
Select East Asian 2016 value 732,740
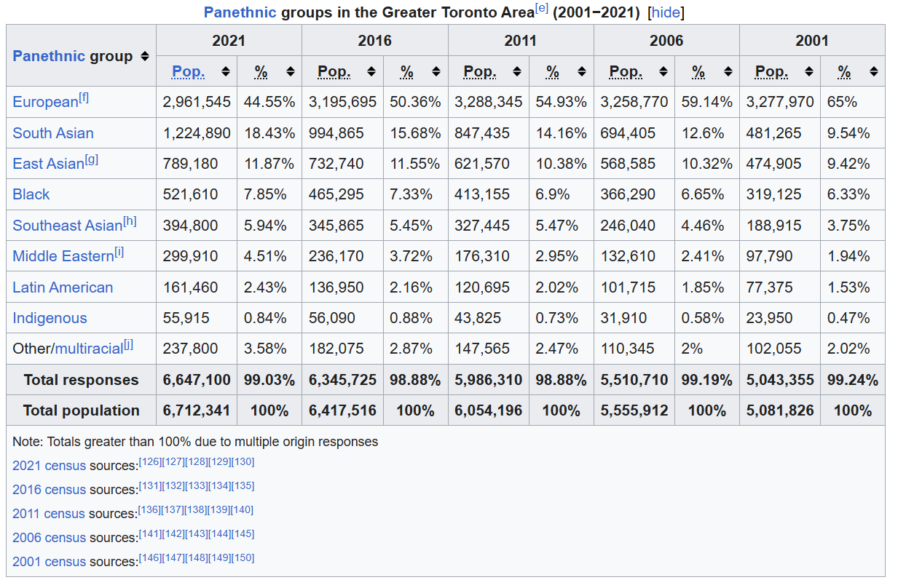point(336,164)
